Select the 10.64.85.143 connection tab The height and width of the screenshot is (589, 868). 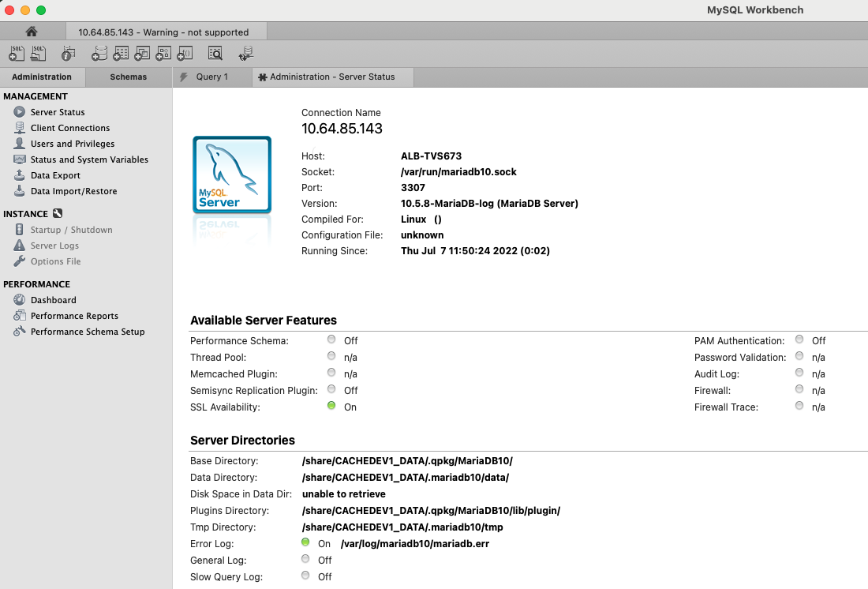166,32
